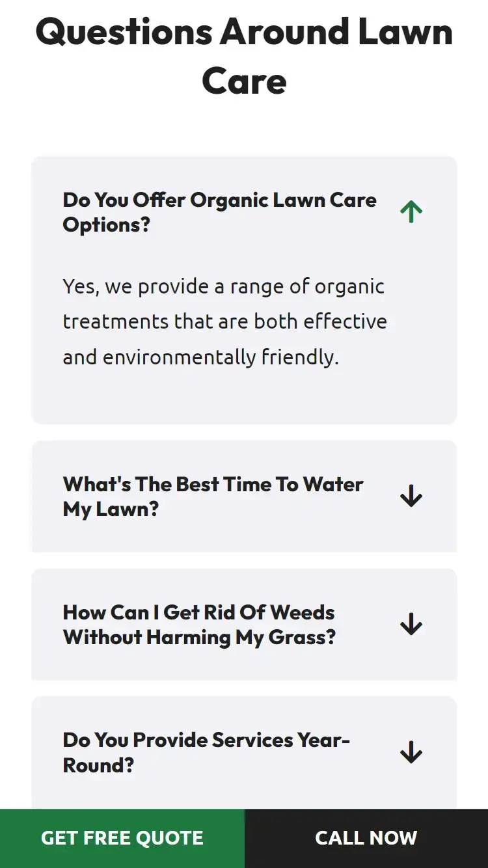
Task: Click the down arrow beside the weeds question
Action: 411,625
